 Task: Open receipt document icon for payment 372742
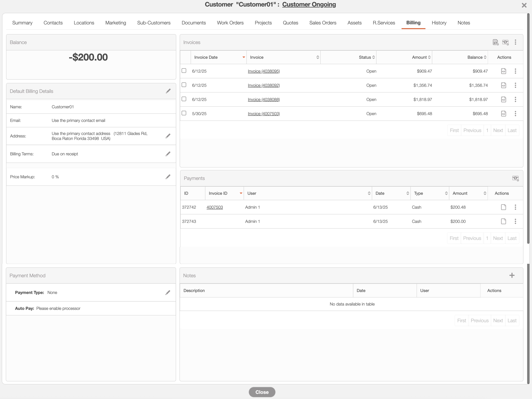(503, 207)
